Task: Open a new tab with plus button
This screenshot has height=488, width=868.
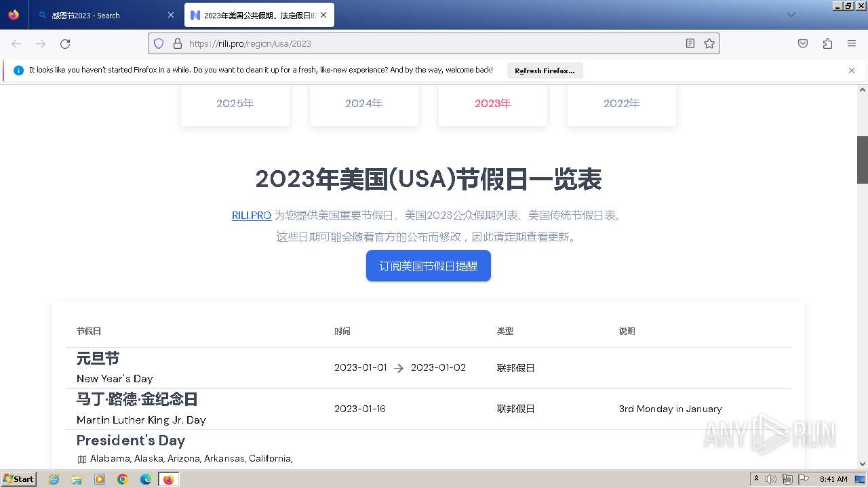Action: point(349,15)
